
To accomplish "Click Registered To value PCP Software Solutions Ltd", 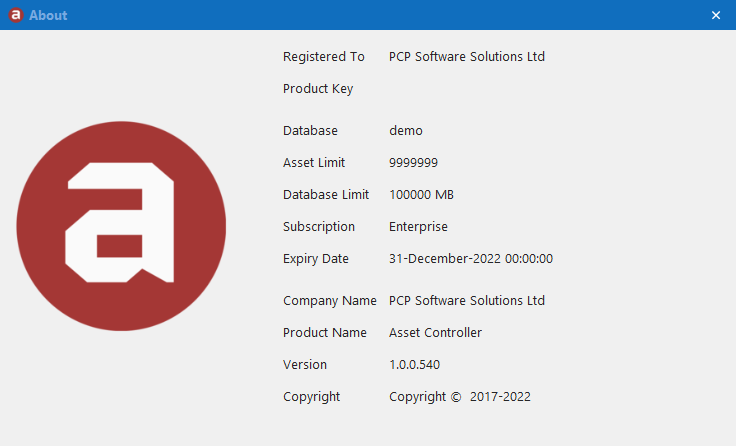I will point(467,57).
